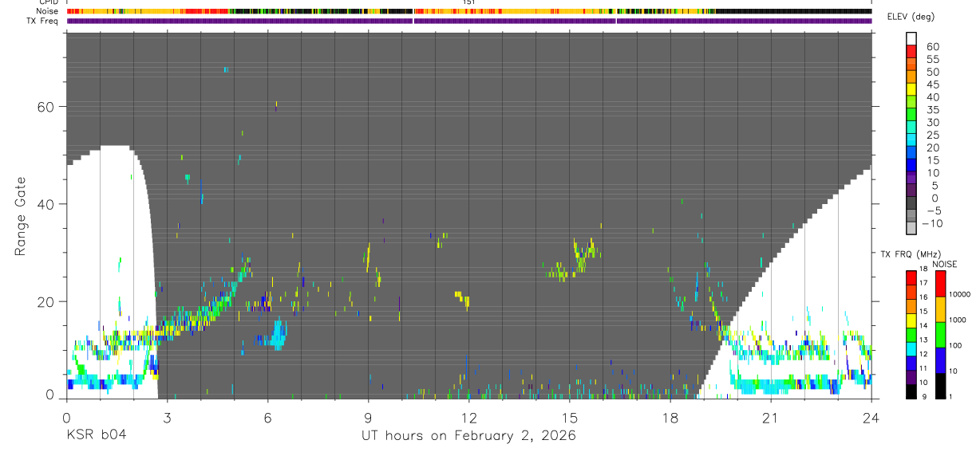Click the 9 value on TX FRQ legend
Screen dimensions: 980x452
tap(923, 397)
